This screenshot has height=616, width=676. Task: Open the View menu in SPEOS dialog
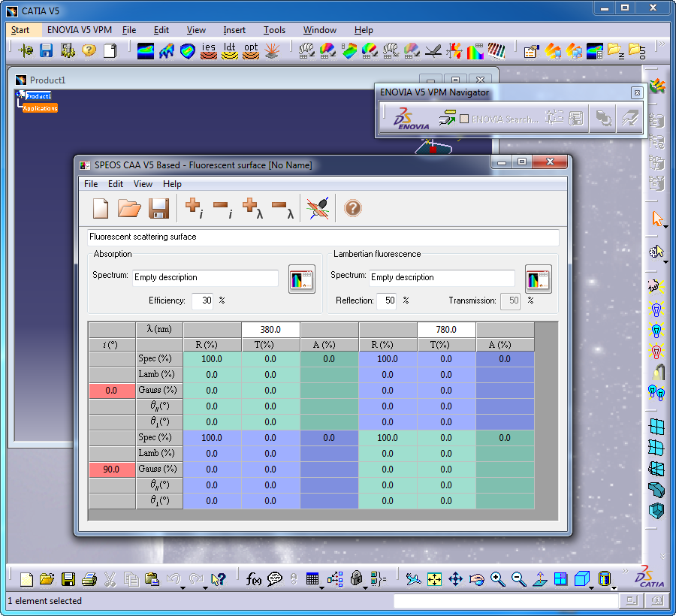[143, 184]
